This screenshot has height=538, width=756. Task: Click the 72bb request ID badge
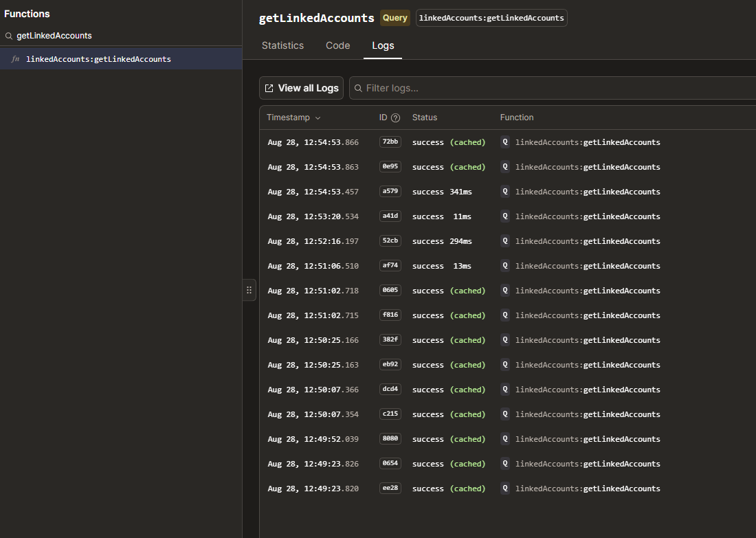tap(390, 142)
